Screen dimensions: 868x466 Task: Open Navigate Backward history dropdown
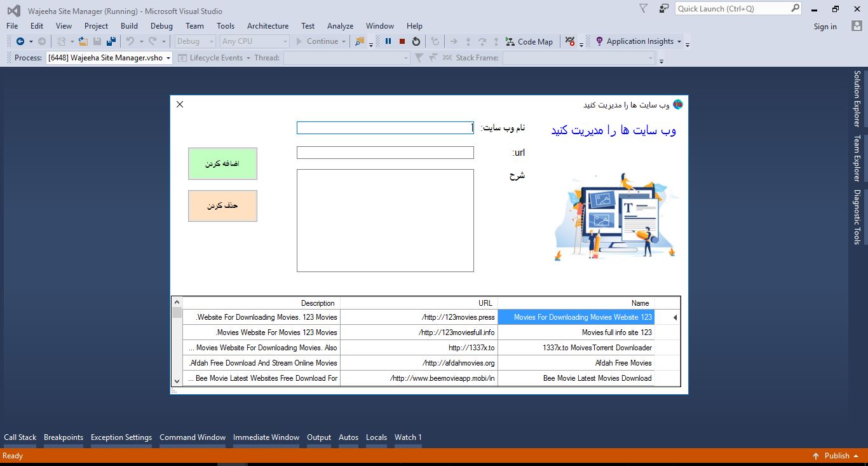pyautogui.click(x=31, y=41)
